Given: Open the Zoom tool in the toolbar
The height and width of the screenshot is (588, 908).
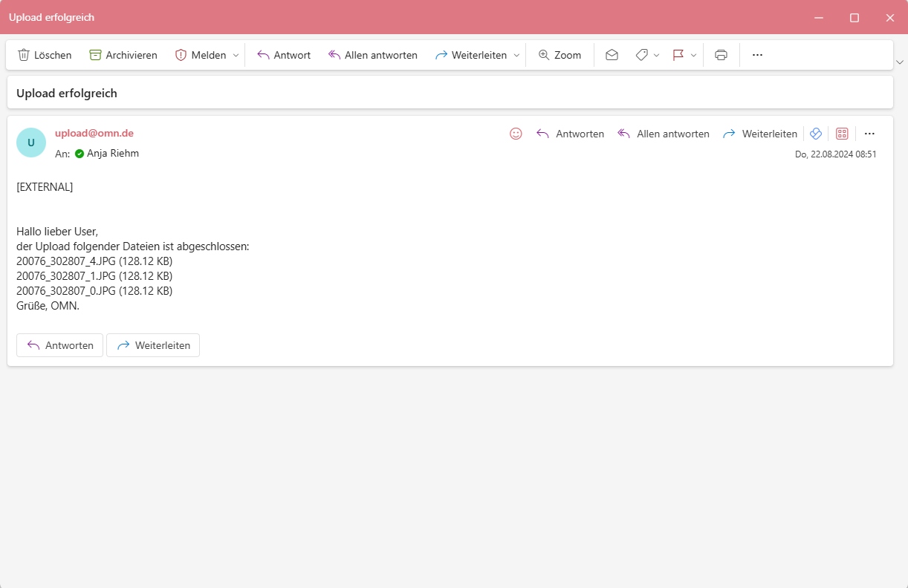Looking at the screenshot, I should pos(560,54).
